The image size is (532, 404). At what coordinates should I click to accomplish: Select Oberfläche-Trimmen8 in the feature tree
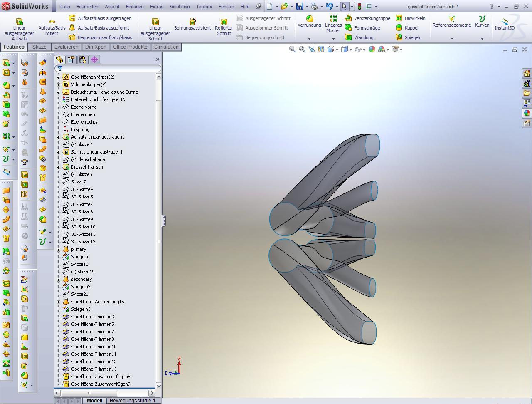[92, 339]
